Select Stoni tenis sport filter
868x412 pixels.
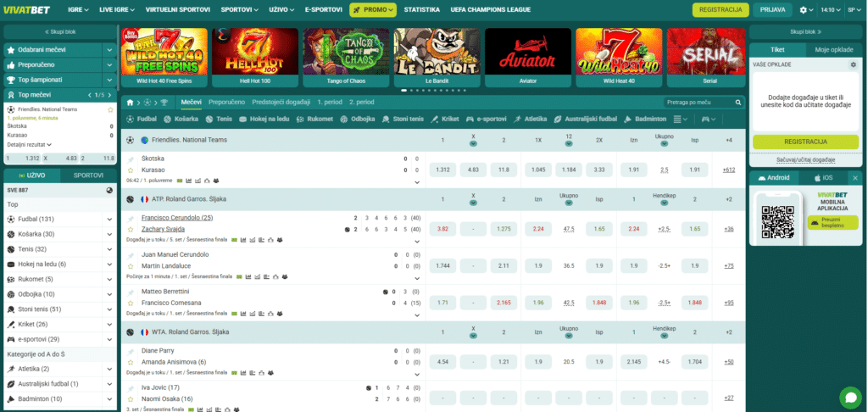coord(403,119)
